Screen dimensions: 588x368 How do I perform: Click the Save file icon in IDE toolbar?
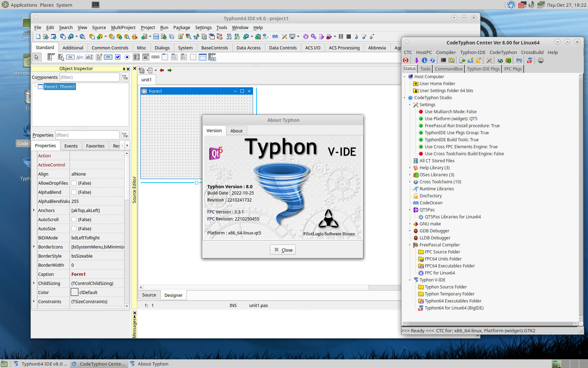(156, 36)
